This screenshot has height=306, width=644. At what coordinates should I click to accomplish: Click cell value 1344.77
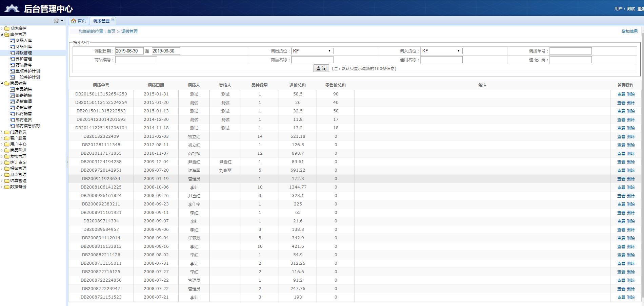click(x=298, y=187)
